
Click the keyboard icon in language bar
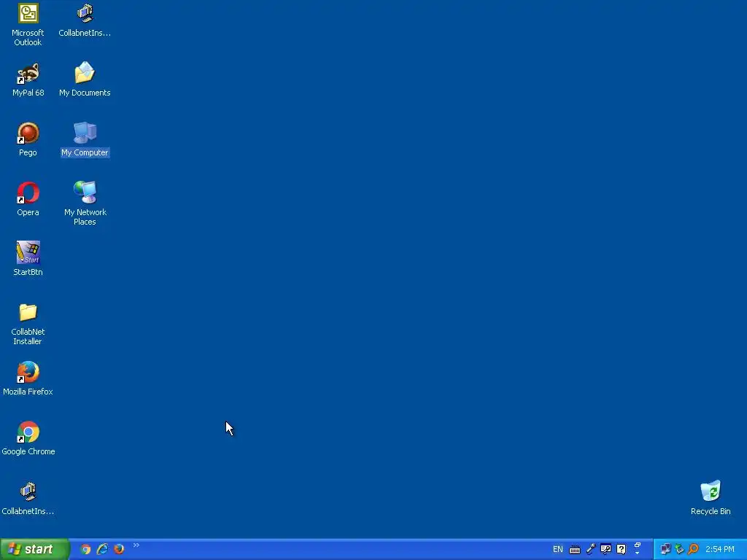click(x=575, y=550)
